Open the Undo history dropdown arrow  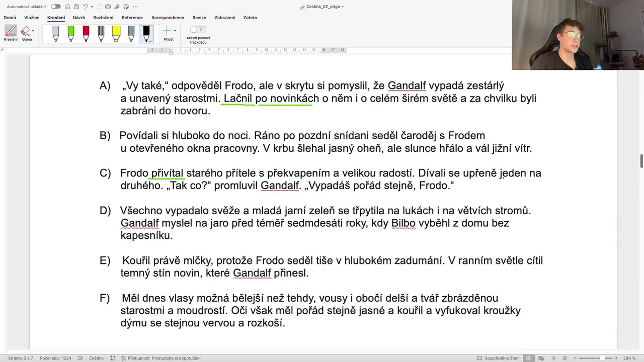(92, 7)
